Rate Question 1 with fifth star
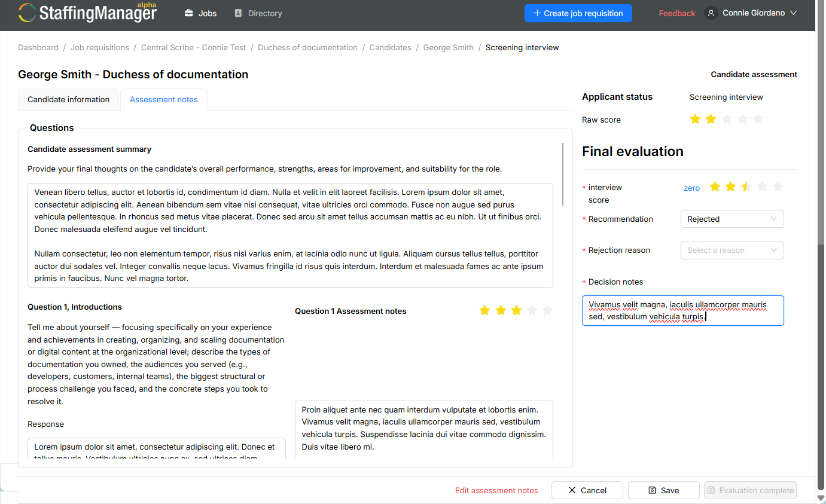Viewport: 826px width, 504px height. [x=547, y=310]
